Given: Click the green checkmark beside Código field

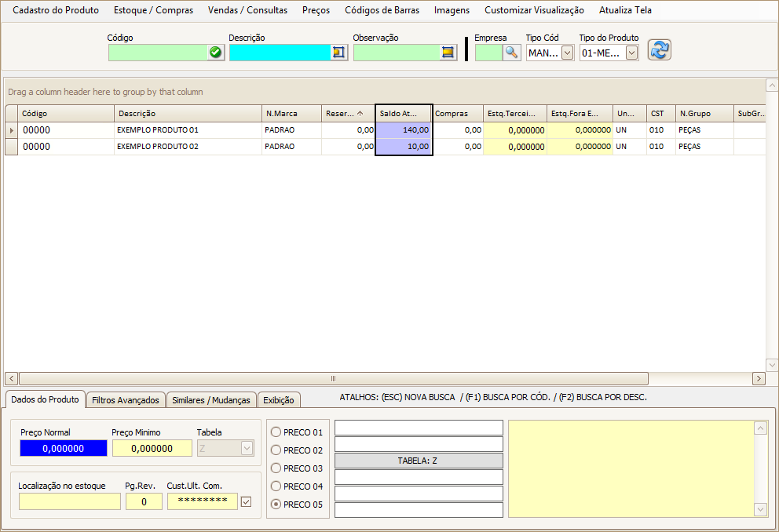Looking at the screenshot, I should [x=215, y=53].
